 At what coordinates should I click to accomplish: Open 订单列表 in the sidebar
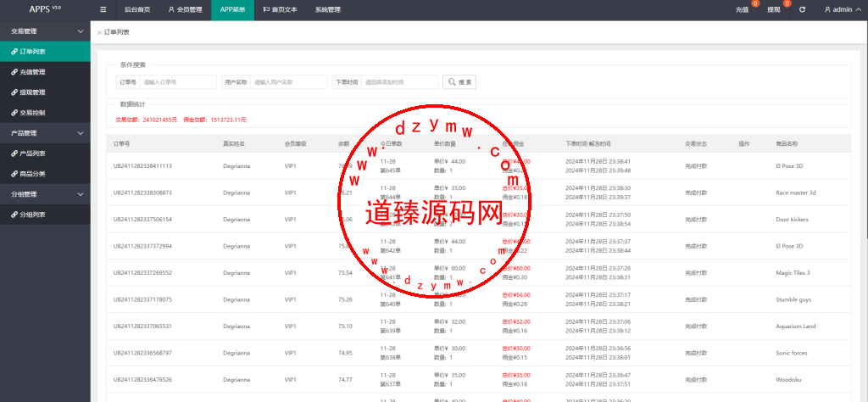[x=45, y=52]
